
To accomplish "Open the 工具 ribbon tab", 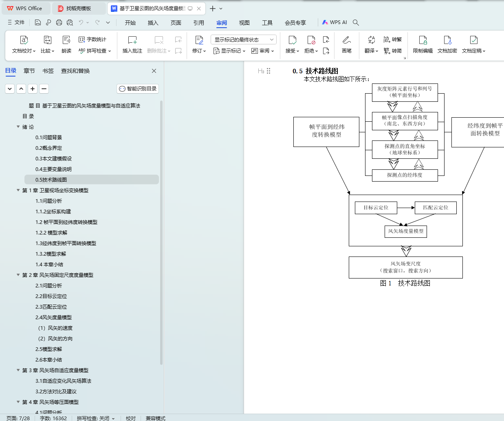I will (x=267, y=23).
